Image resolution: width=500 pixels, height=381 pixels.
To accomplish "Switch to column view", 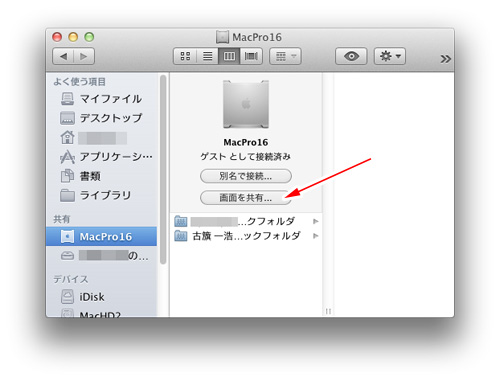I will (229, 56).
